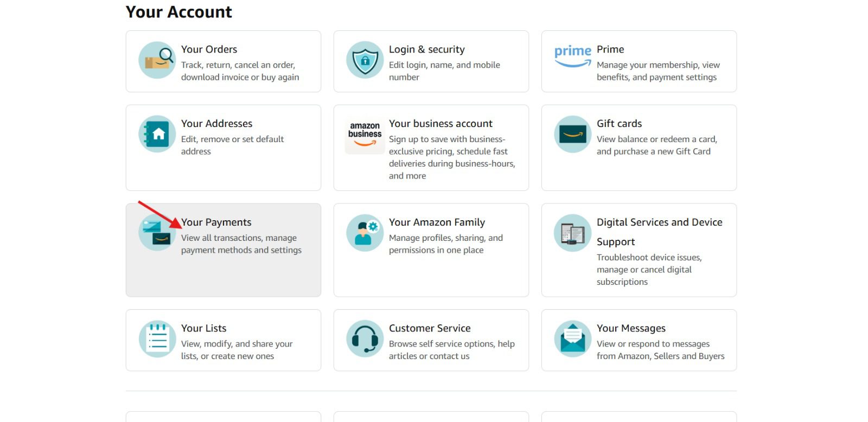Open the Your Orders section

223,61
